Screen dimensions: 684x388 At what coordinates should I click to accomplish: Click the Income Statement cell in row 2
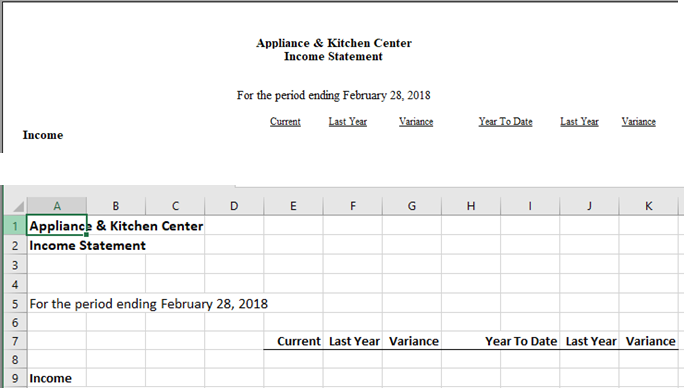point(57,245)
